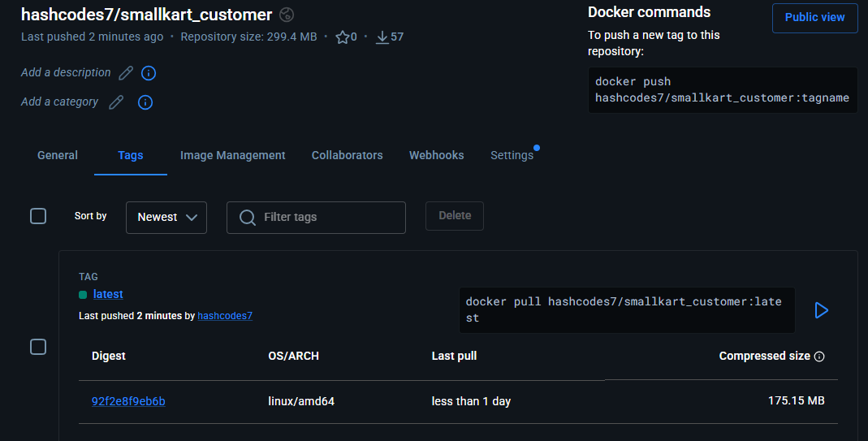Tick the select-all tags checkbox
Viewport: 868px width, 441px height.
point(38,216)
